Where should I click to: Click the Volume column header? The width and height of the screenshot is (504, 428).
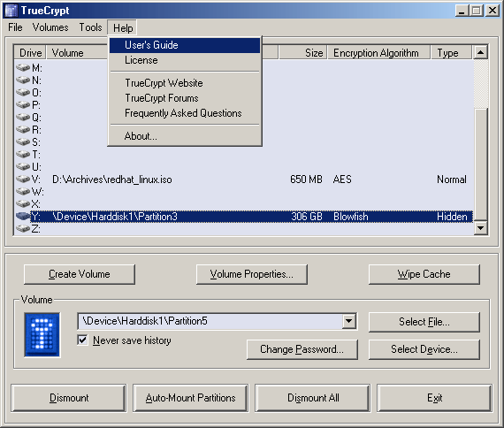click(x=77, y=53)
